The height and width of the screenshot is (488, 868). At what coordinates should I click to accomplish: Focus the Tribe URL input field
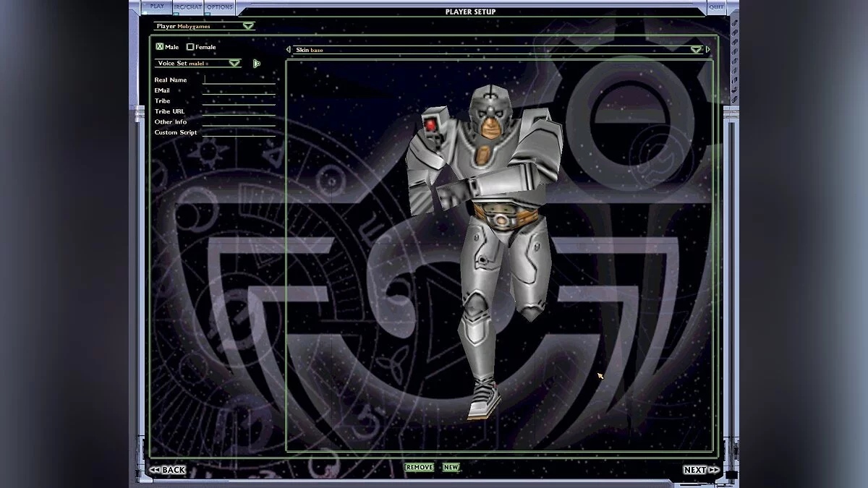[239, 111]
